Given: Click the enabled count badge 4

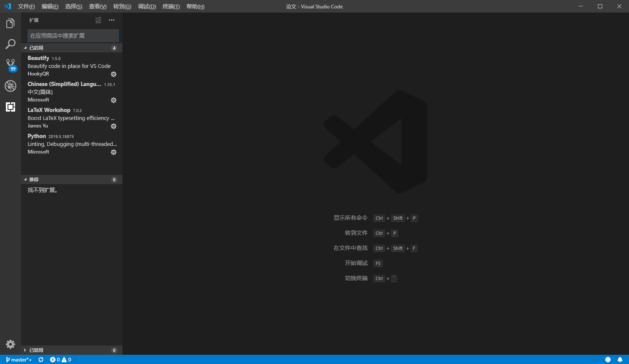Looking at the screenshot, I should [x=114, y=48].
